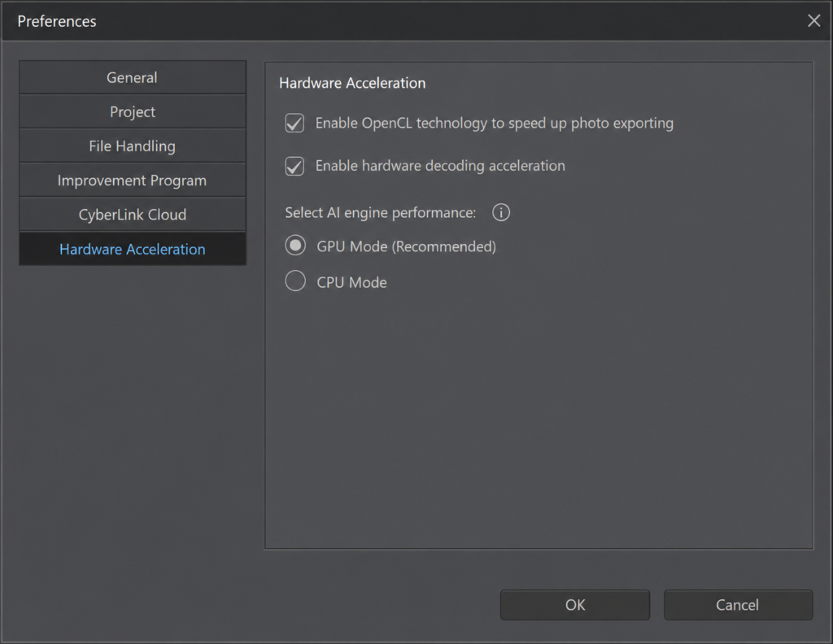Open the File Handling tab
The width and height of the screenshot is (833, 644).
coord(133,146)
